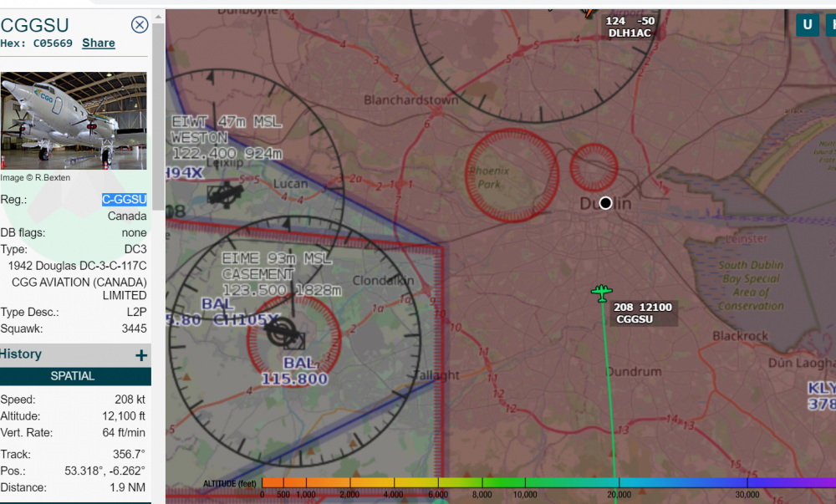
Task: Click the CGGSU aircraft map label
Action: [x=643, y=313]
